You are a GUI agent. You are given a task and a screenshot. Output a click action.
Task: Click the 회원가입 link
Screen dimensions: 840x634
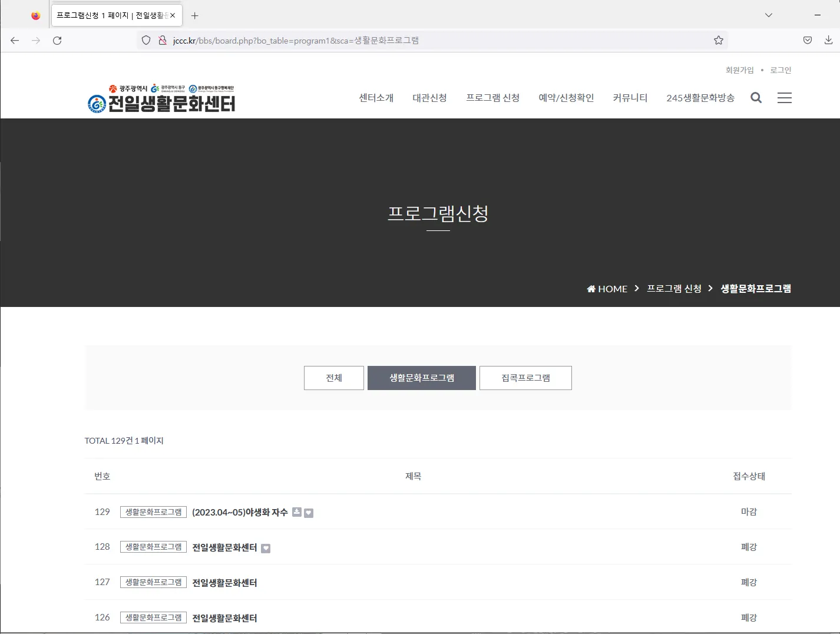740,70
